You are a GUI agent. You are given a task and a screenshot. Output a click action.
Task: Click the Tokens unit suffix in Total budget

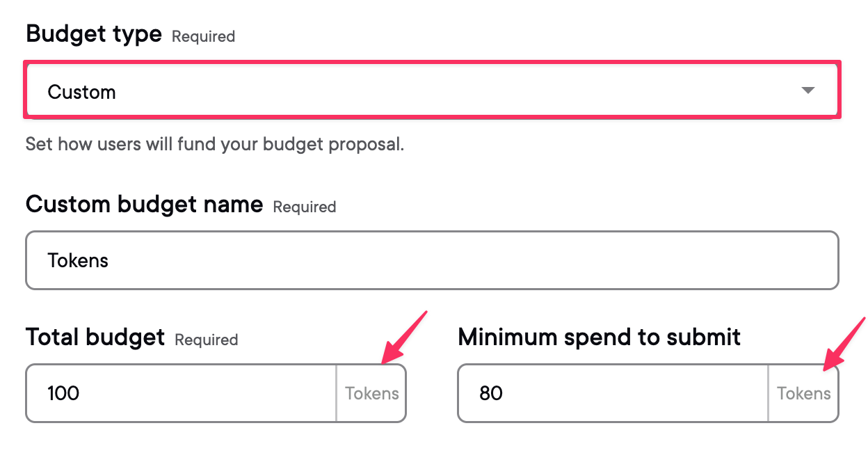coord(372,393)
